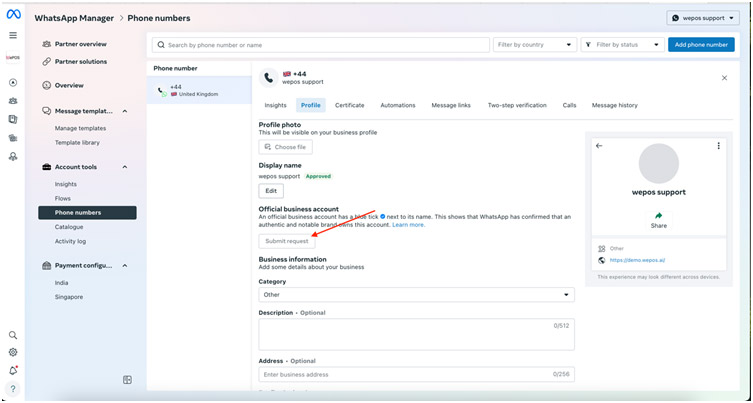The height and width of the screenshot is (403, 753).
Task: Collapse the Payment configuration section
Action: [125, 266]
